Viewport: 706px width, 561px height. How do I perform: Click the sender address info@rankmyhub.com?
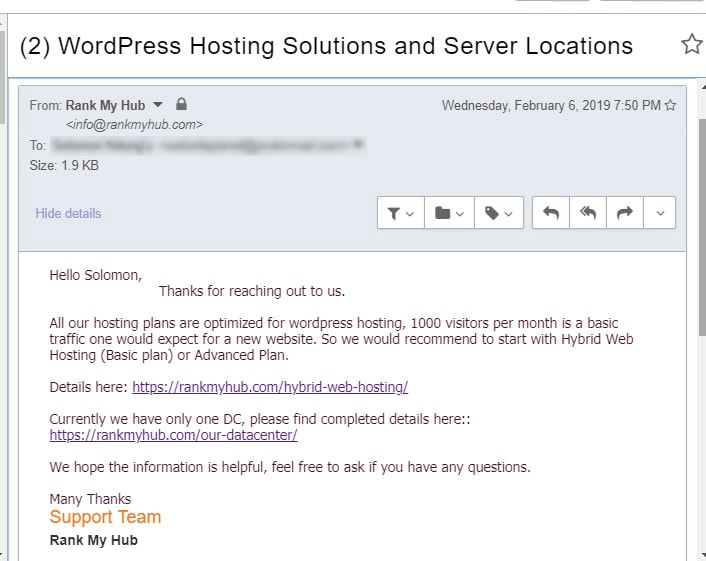(x=135, y=124)
